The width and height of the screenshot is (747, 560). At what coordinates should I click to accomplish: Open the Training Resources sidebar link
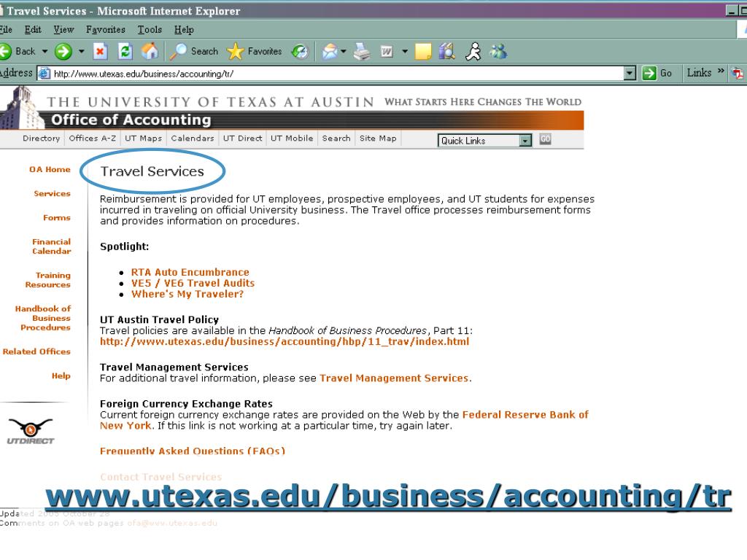(x=47, y=280)
